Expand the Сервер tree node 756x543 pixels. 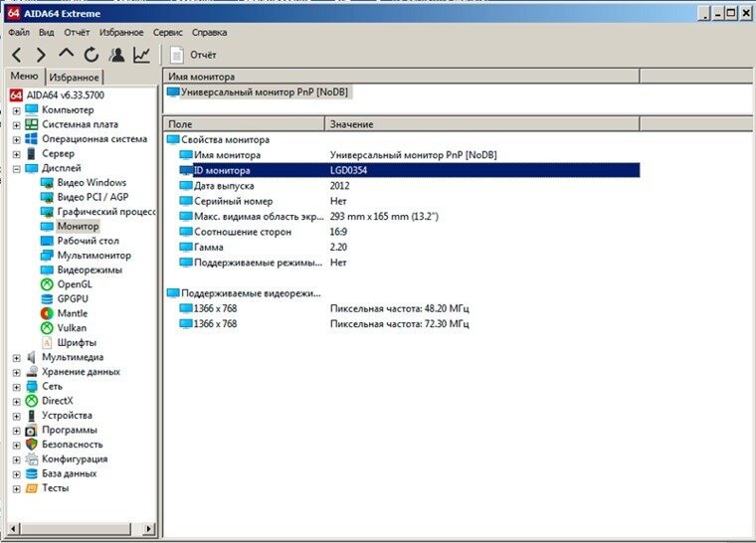pos(16,154)
